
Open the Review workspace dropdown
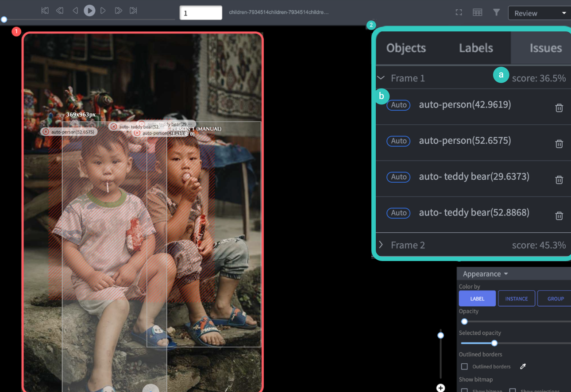539,13
